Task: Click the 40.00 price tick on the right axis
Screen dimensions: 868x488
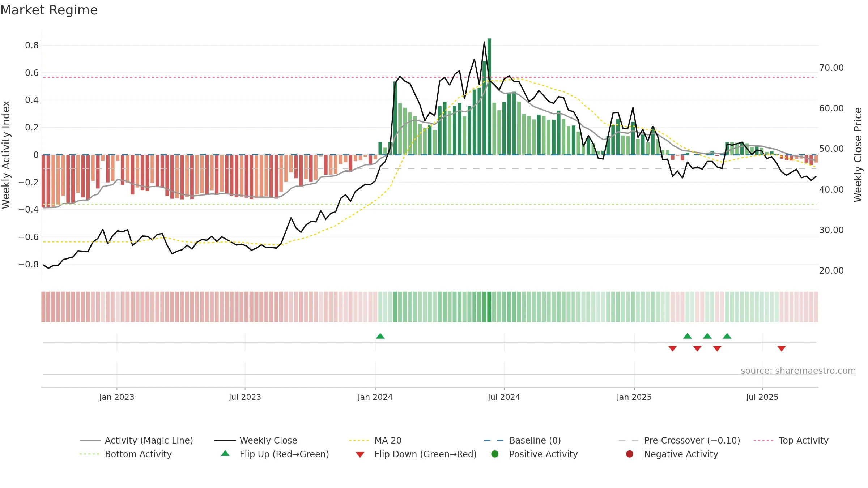Action: [831, 189]
